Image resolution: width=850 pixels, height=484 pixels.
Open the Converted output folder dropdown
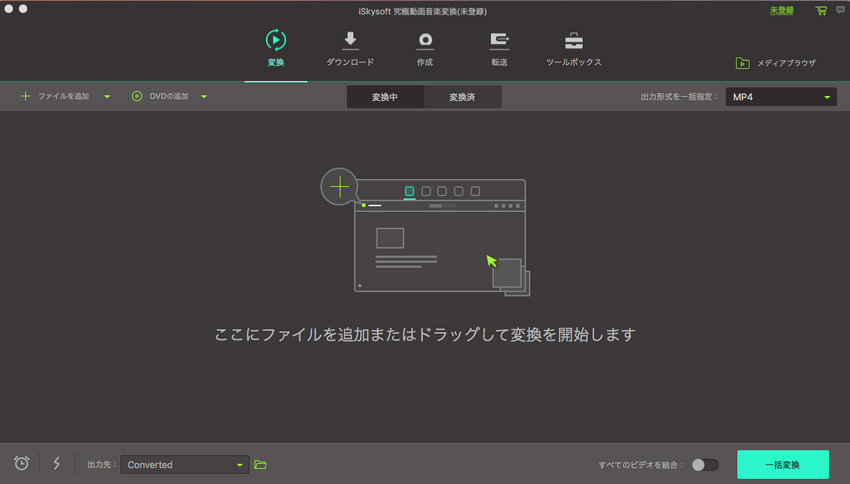[x=185, y=464]
